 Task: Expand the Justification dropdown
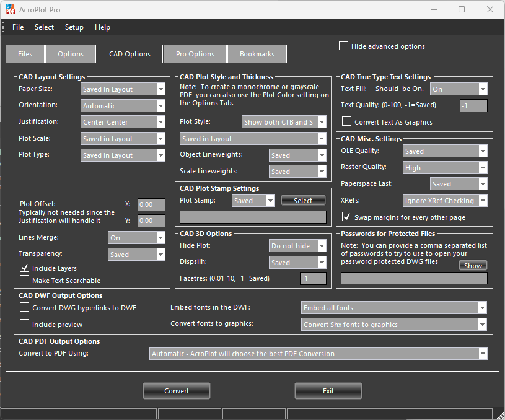123,122
